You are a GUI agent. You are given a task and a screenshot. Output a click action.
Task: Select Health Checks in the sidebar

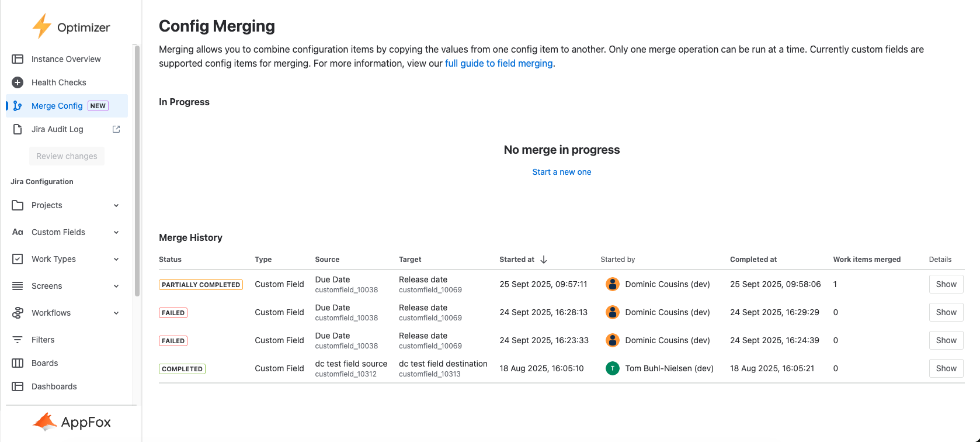pos(58,82)
